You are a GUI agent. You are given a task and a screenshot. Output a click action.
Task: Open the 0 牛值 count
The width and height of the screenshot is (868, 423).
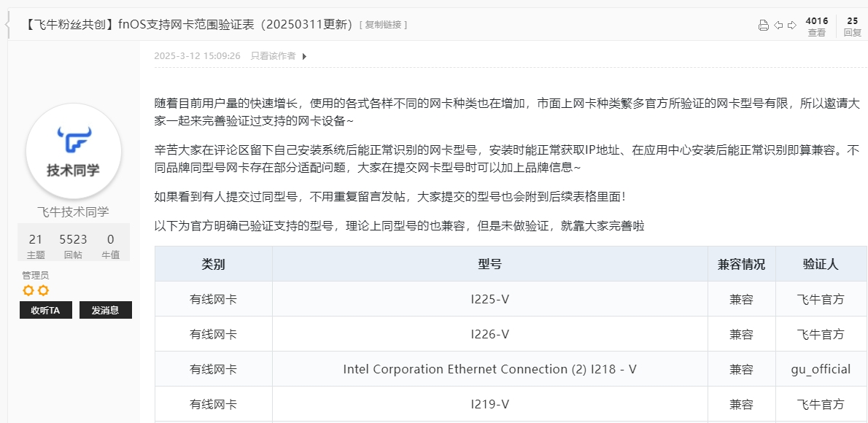click(111, 246)
